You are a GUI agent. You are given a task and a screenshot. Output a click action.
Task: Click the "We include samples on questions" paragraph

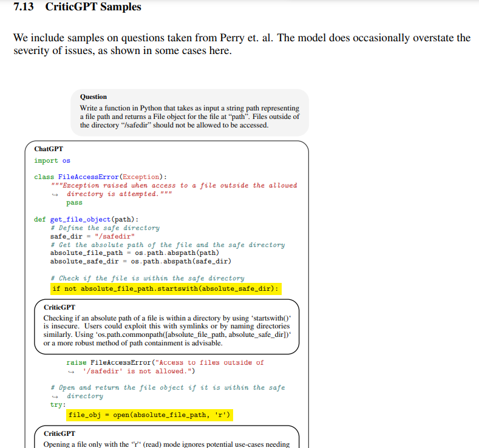point(242,44)
